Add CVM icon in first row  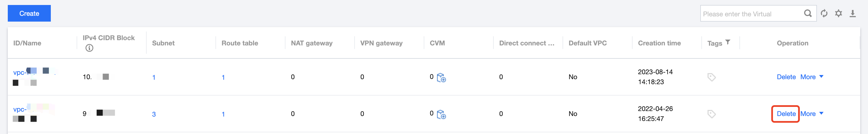441,78
